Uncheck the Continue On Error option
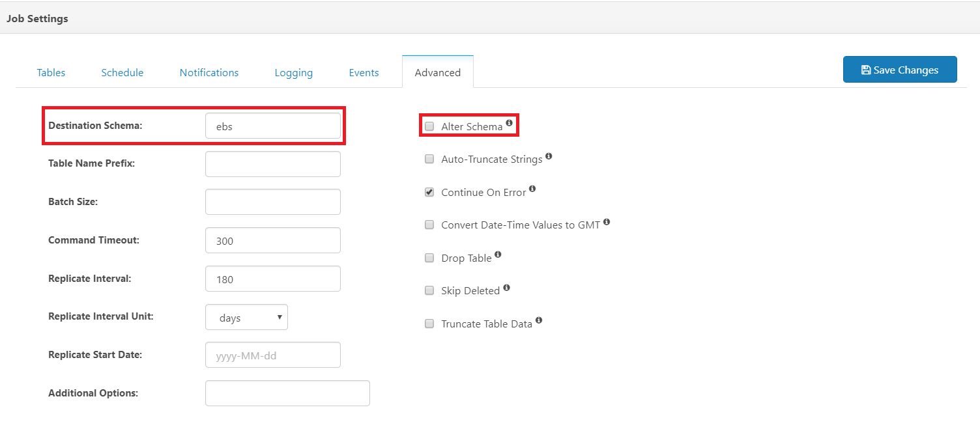The width and height of the screenshot is (980, 429). point(429,192)
